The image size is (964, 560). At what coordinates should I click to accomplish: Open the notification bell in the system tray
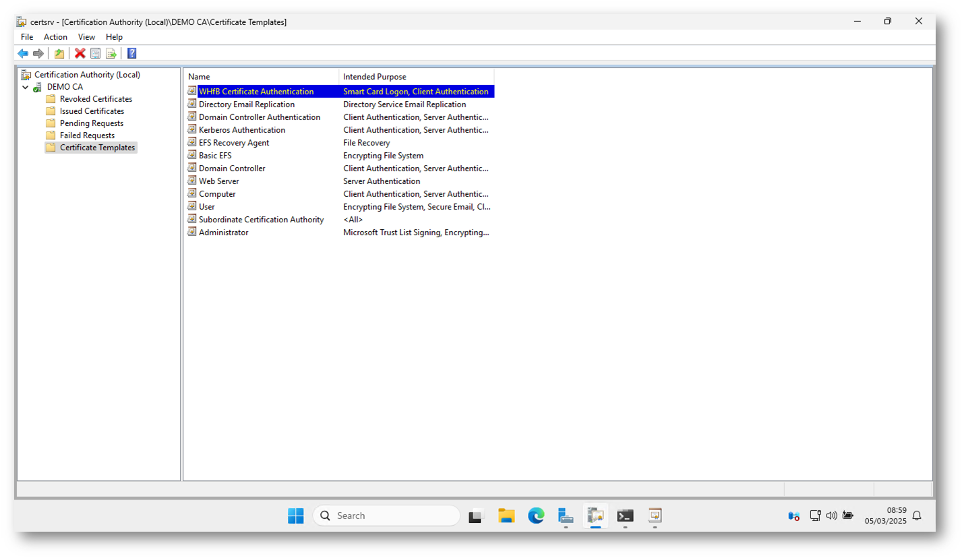[917, 516]
